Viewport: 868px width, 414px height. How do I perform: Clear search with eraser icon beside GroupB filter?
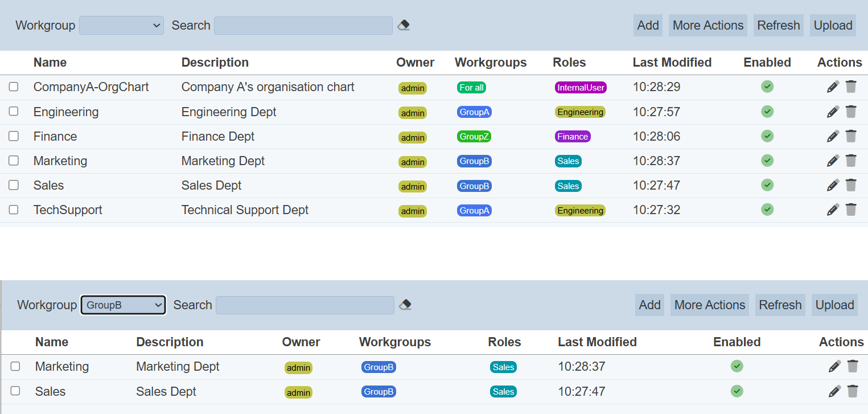pyautogui.click(x=405, y=305)
